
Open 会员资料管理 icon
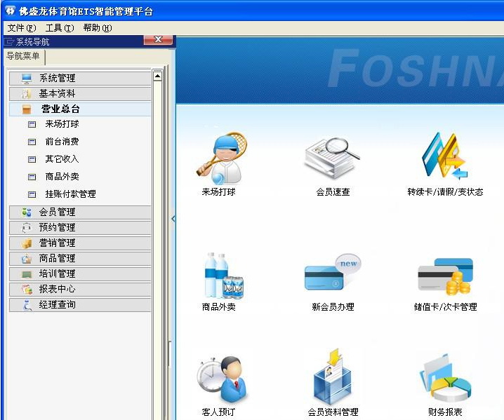(x=332, y=377)
